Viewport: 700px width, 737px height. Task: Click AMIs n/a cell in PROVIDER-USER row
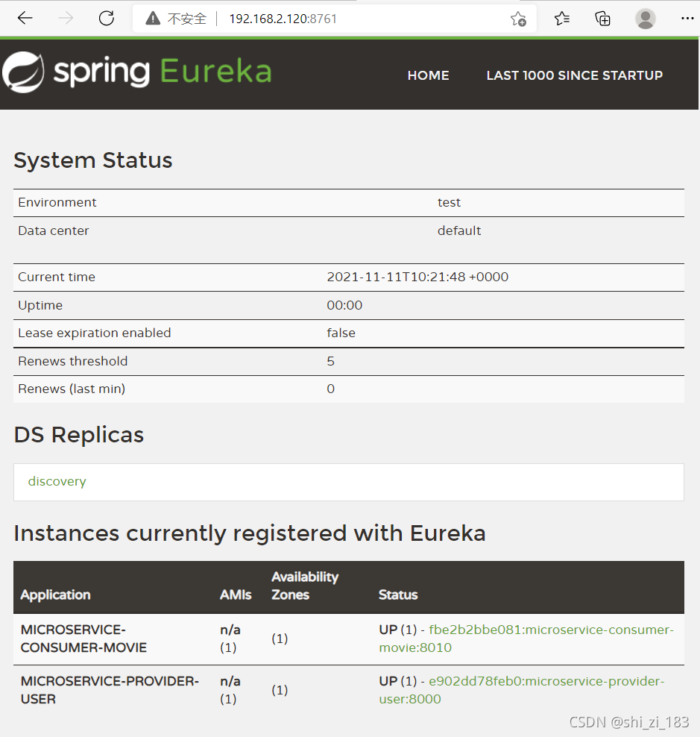pos(230,690)
